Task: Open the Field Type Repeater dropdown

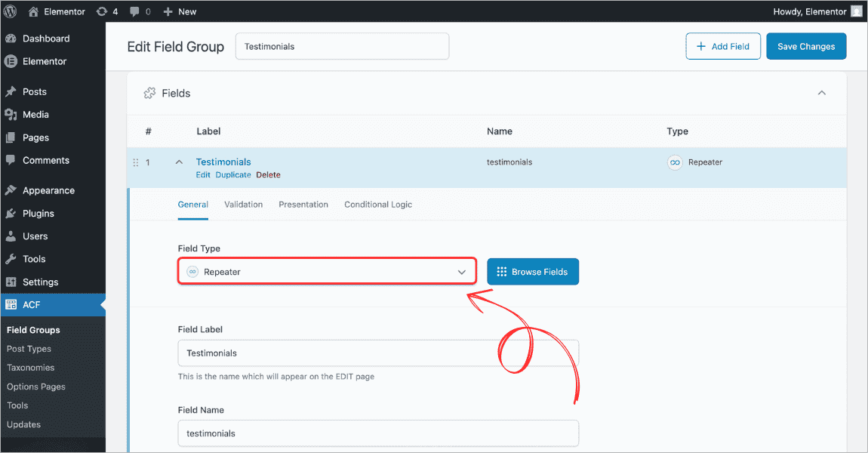Action: coord(327,271)
